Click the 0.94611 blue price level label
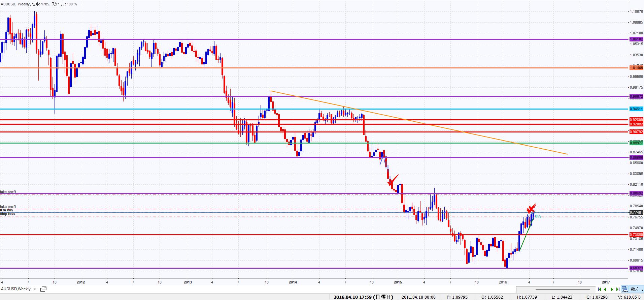Screen dimensions: 644x300 click(636, 109)
